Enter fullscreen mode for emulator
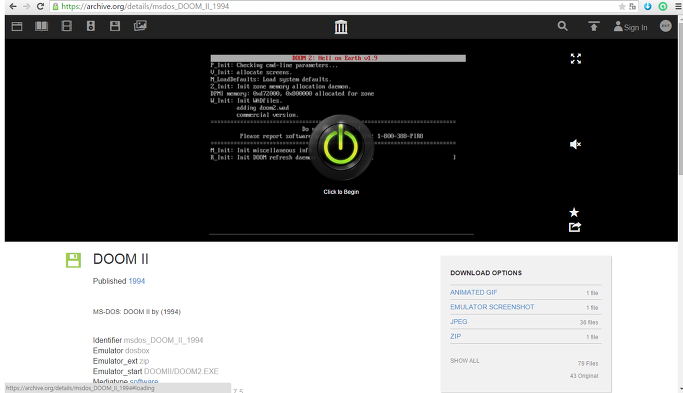Screen dimensions: 683x393 (575, 59)
